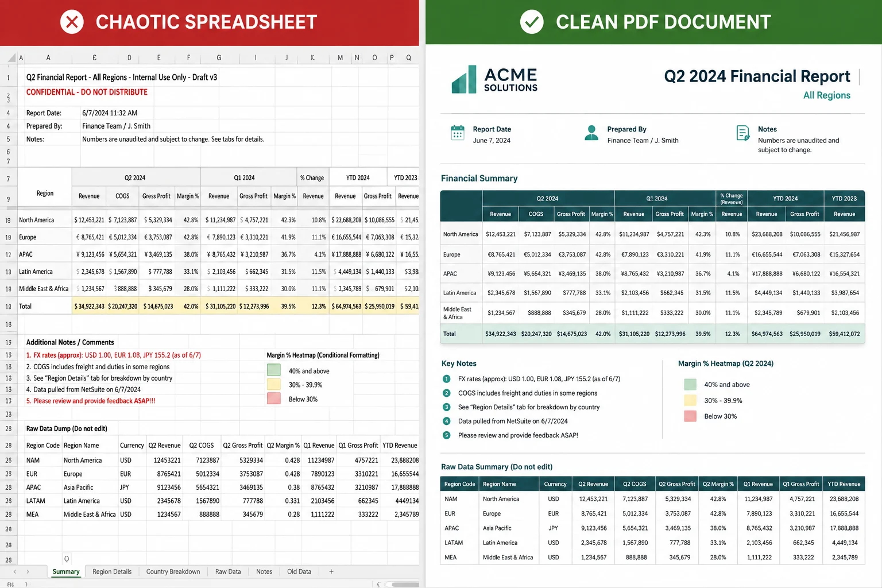Open the Notes sheet tab
Screen dimensions: 882x588
pos(264,572)
